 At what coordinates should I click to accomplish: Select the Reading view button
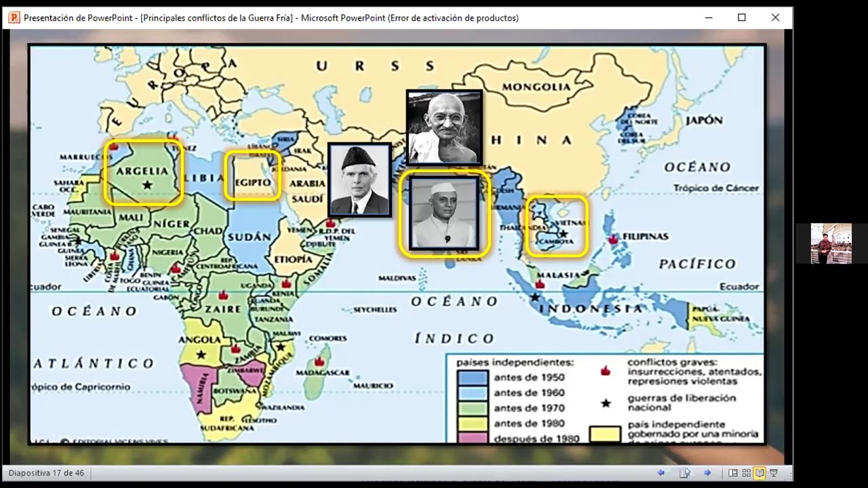[x=759, y=473]
